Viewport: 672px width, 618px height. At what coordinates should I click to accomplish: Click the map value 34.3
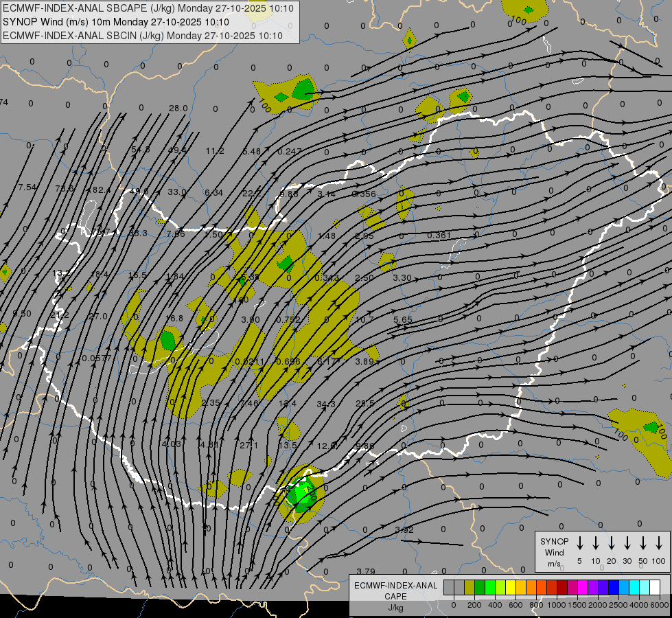[x=326, y=404]
